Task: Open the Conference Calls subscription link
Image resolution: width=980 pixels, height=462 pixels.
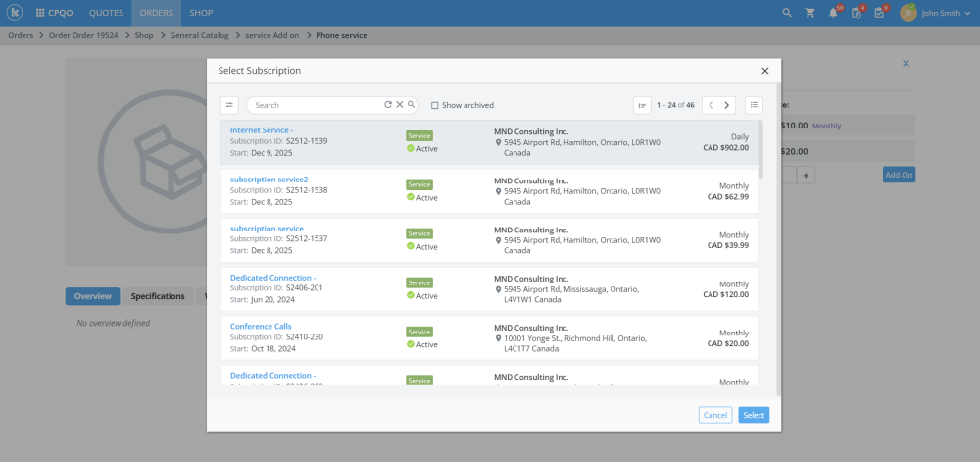Action: click(x=261, y=327)
